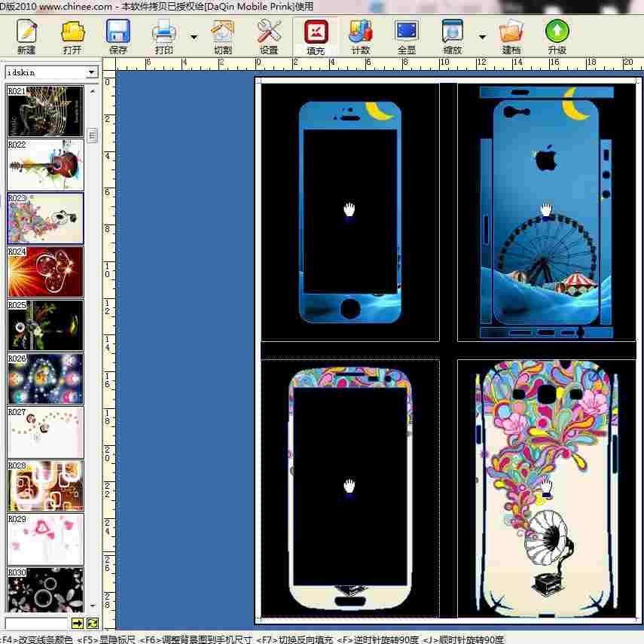
Task: Open the idskin category dropdown
Action: pyautogui.click(x=92, y=72)
